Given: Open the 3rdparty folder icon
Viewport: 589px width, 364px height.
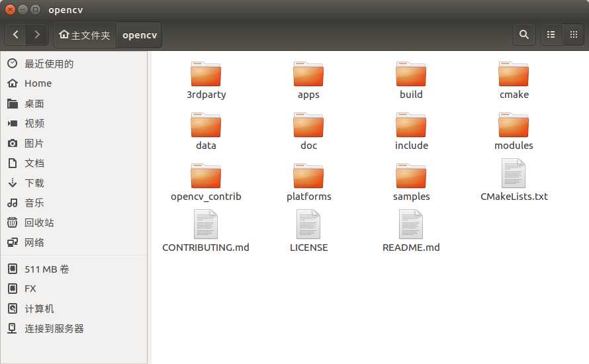Looking at the screenshot, I should pos(206,74).
